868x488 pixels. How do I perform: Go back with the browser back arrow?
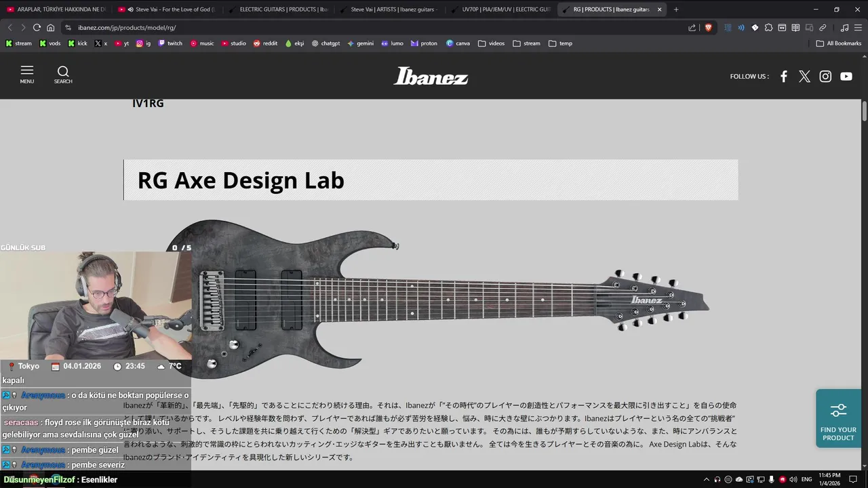[9, 28]
